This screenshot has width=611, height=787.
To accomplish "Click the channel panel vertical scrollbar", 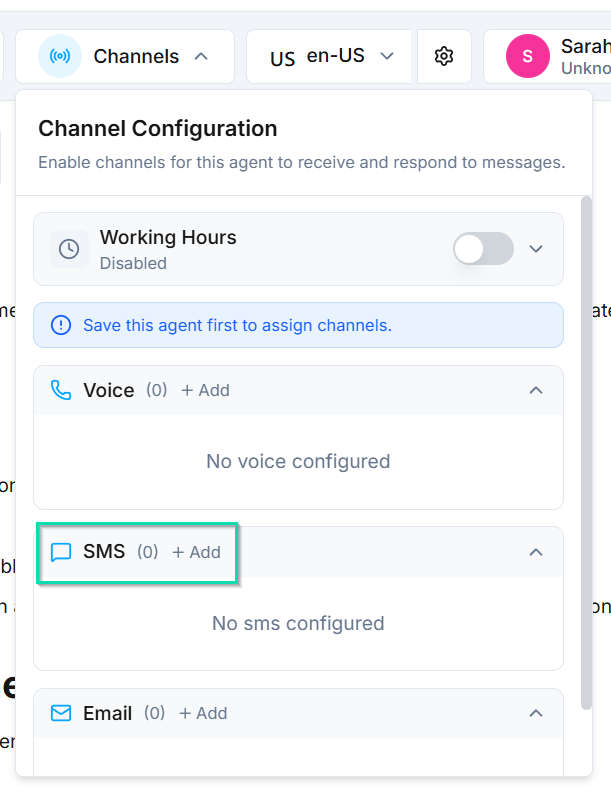I will click(x=586, y=450).
